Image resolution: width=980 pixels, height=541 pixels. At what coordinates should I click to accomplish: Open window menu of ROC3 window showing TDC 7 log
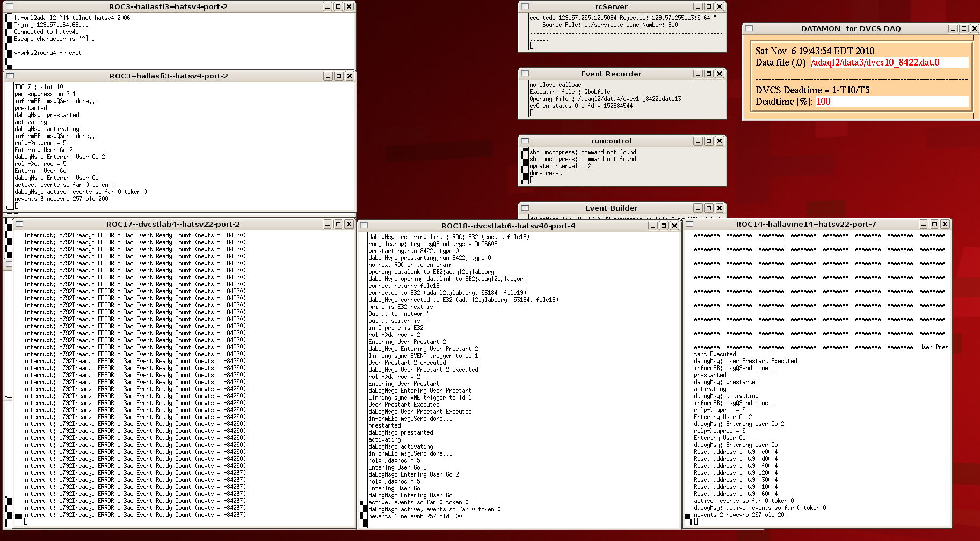tap(10, 76)
